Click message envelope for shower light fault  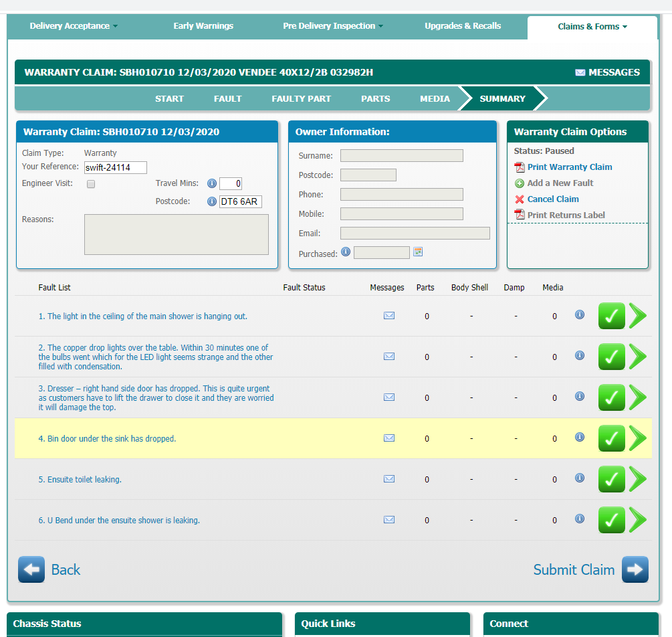click(388, 316)
